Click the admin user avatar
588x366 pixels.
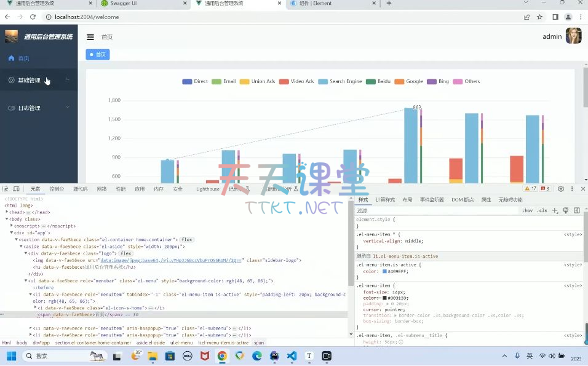point(573,36)
